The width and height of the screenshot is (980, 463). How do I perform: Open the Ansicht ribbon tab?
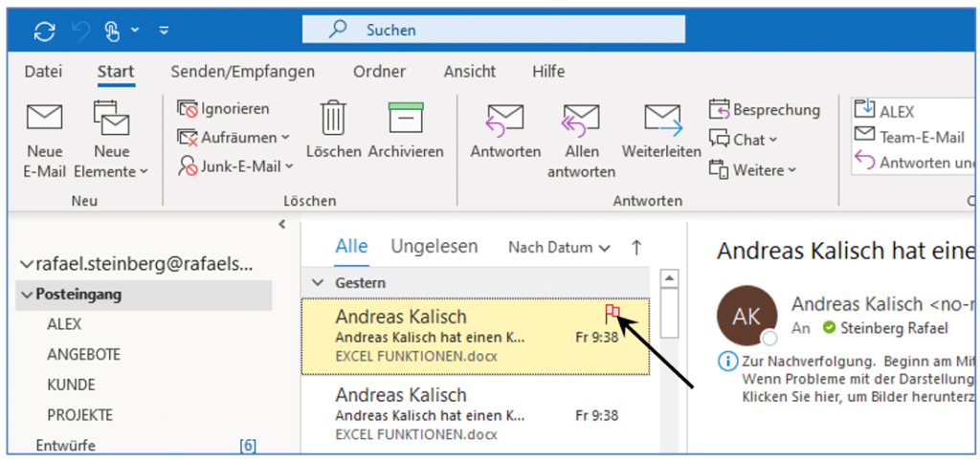click(469, 72)
